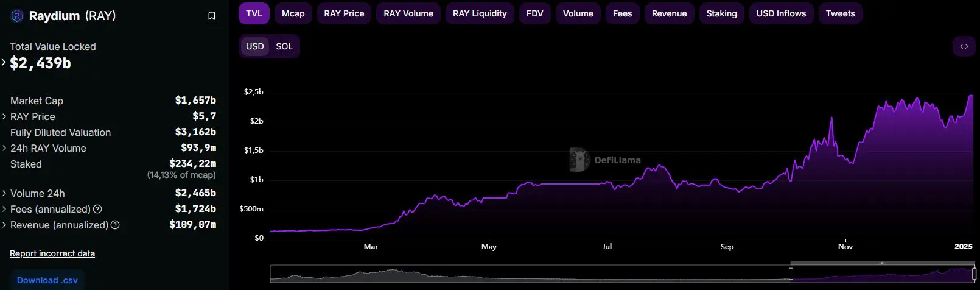Click the 24h RAY Volume value $93,9m
This screenshot has width=980, height=290.
click(x=198, y=147)
